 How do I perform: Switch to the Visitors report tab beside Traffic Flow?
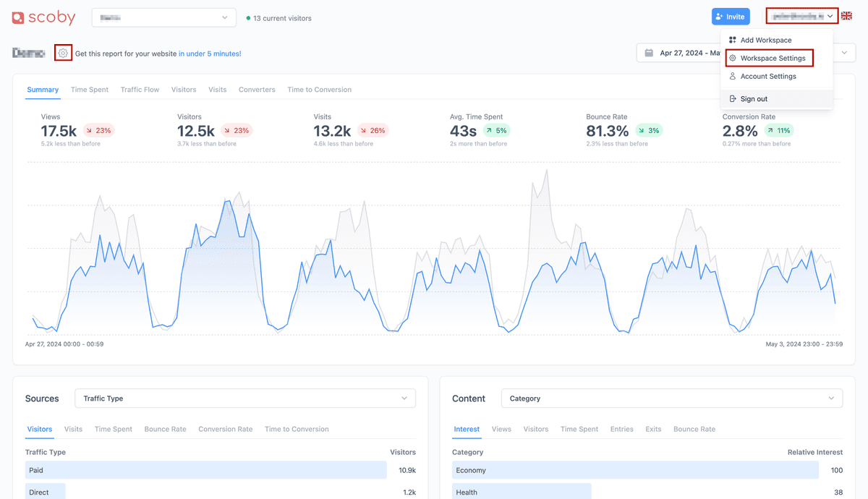184,90
